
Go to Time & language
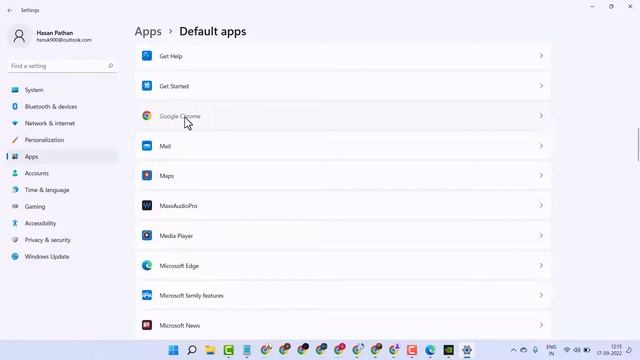coord(62,190)
